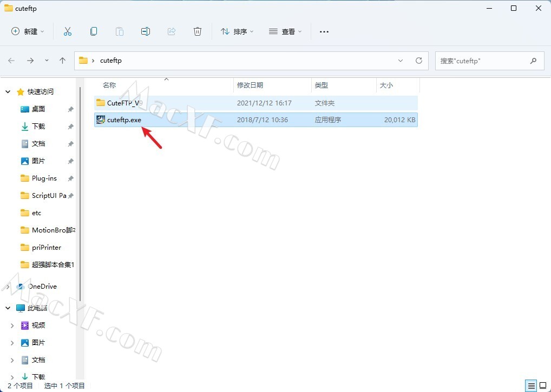Go up one folder level
551x392 pixels.
[63, 61]
